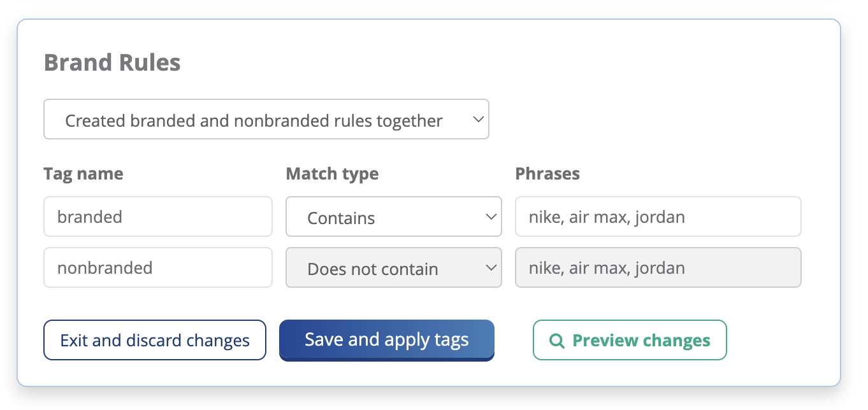Open the 'Contains' match type dropdown
The image size is (868, 410).
(393, 217)
